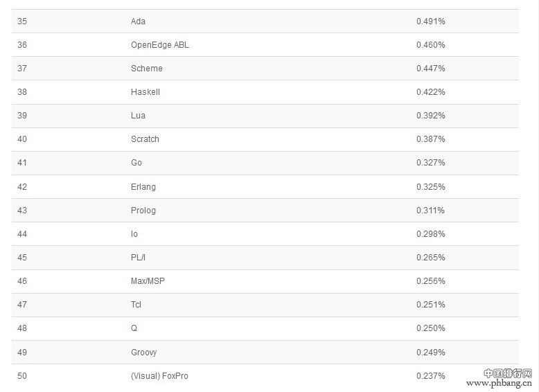Click the Ada language name
The width and height of the screenshot is (539, 392).
point(138,21)
